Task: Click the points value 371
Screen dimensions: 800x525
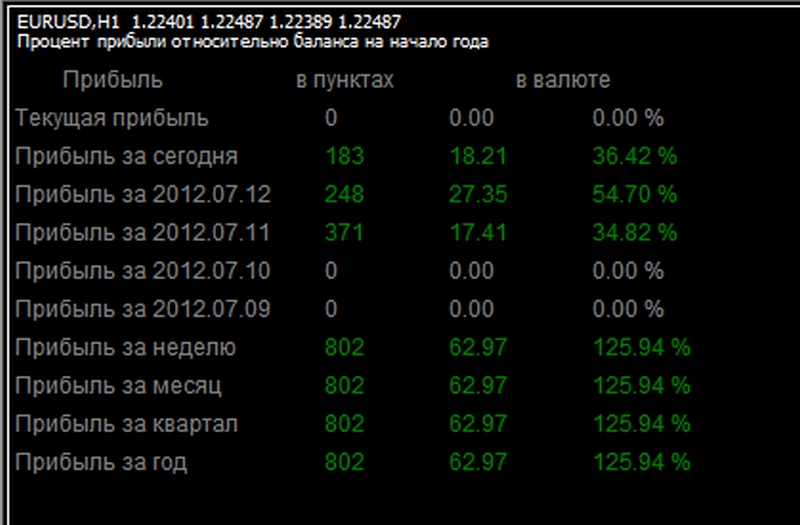Action: click(x=344, y=233)
